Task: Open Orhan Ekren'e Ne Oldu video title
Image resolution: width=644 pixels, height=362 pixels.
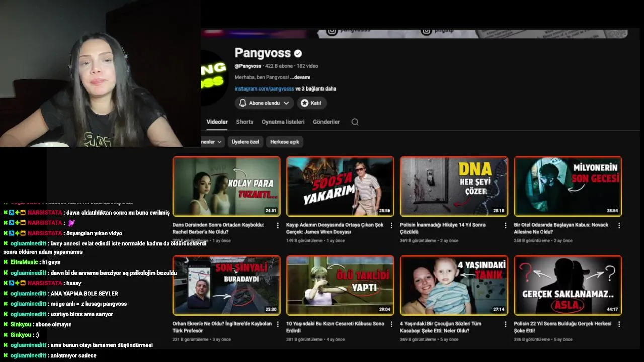Action: 222,327
